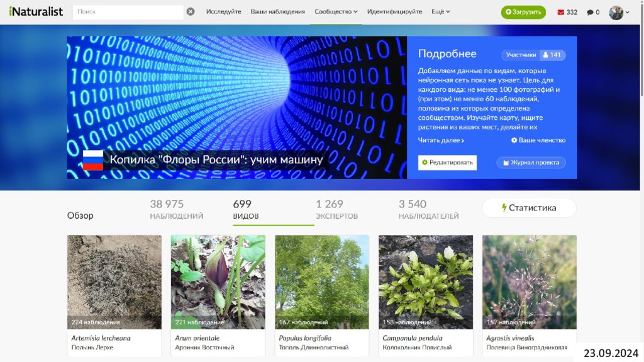This screenshot has height=362, width=644.
Task: Open the user profile avatar
Action: [616, 13]
